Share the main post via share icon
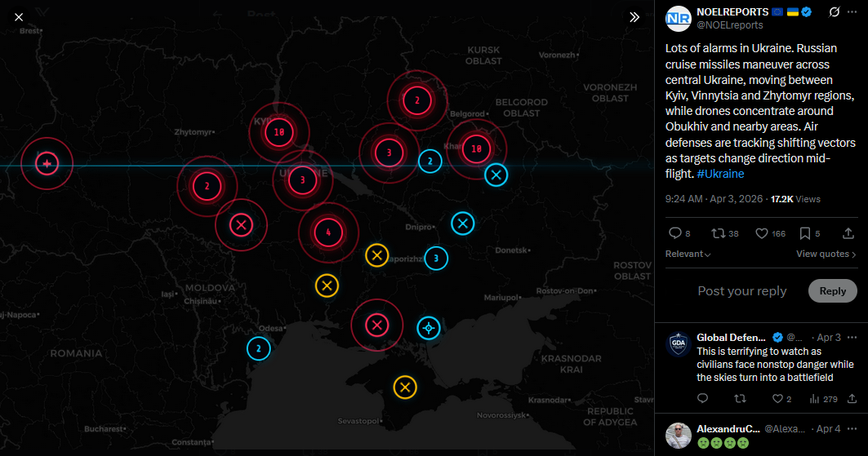This screenshot has height=456, width=868. click(x=848, y=233)
